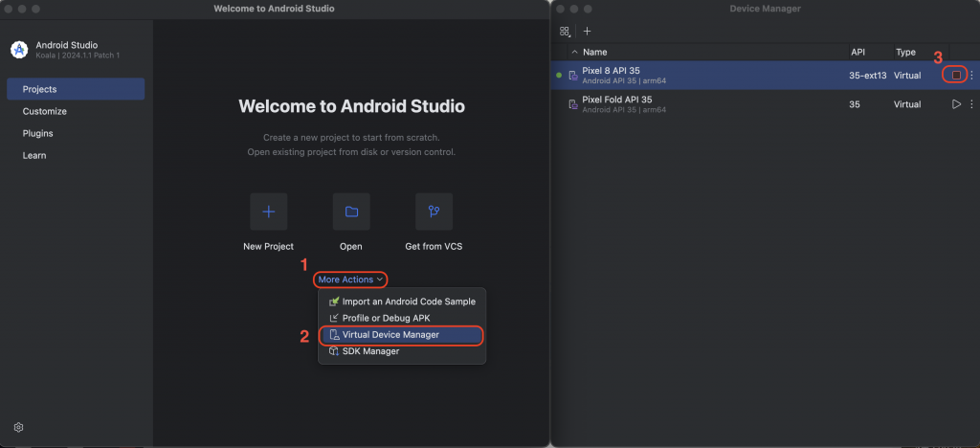Select SDK Manager menu entry
The image size is (980, 448).
point(401,351)
